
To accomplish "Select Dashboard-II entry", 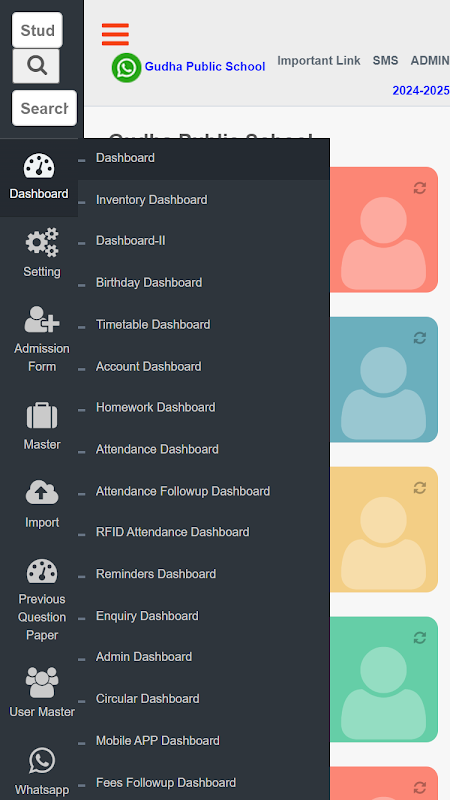I will (x=204, y=241).
